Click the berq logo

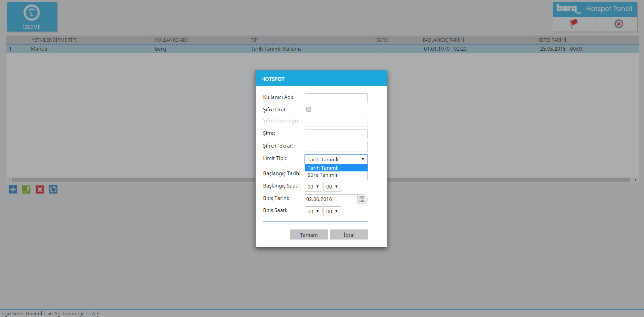568,9
